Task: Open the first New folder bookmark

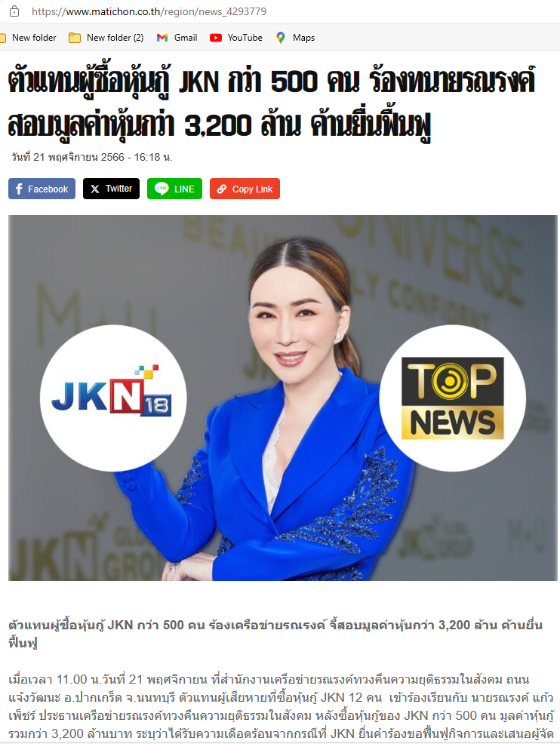Action: 28,38
